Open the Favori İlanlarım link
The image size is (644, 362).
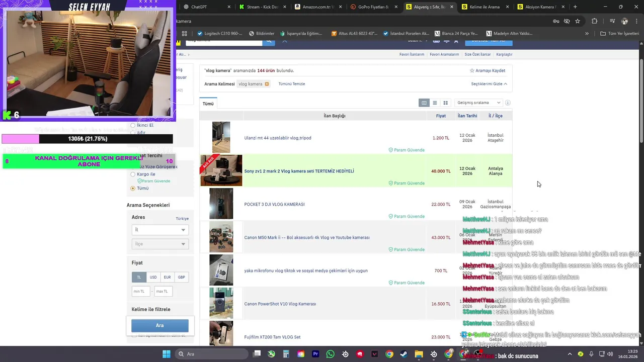pyautogui.click(x=412, y=54)
